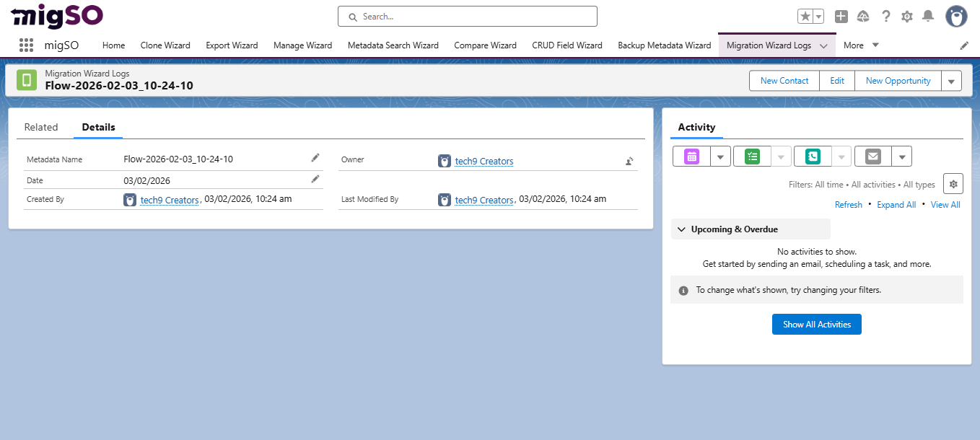Click into the global Search field
Image resolution: width=980 pixels, height=440 pixels.
(468, 16)
